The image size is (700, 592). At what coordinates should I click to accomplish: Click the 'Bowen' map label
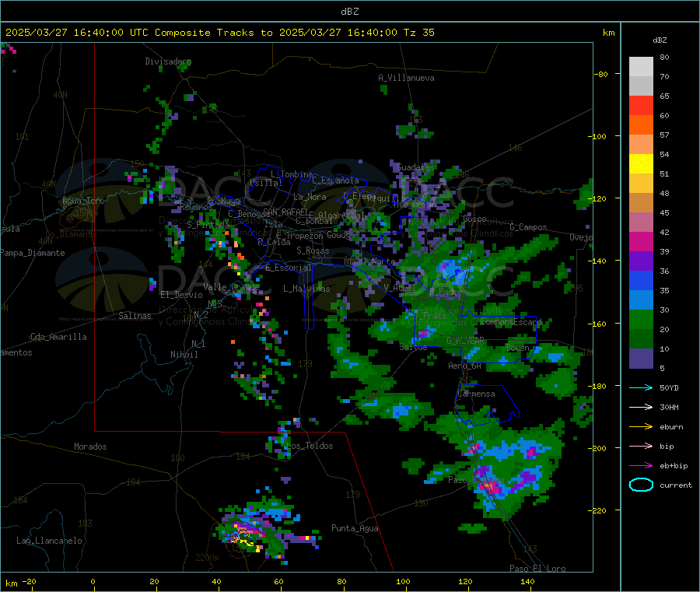coord(518,347)
